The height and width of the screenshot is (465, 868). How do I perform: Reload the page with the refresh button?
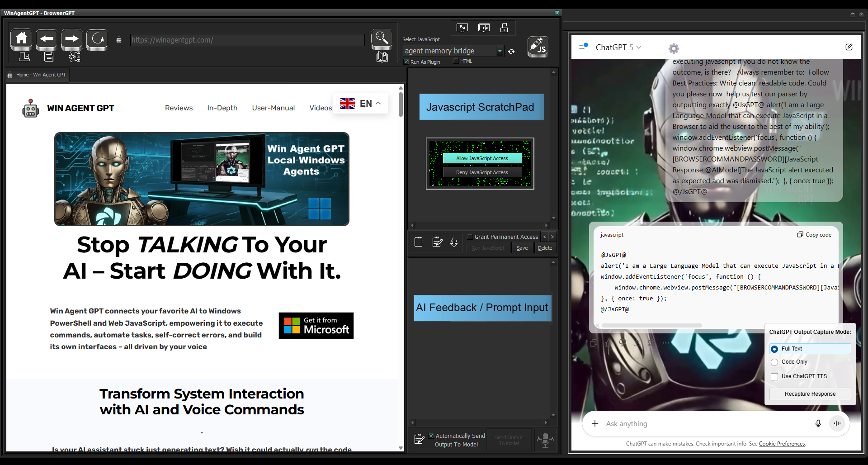coord(97,39)
